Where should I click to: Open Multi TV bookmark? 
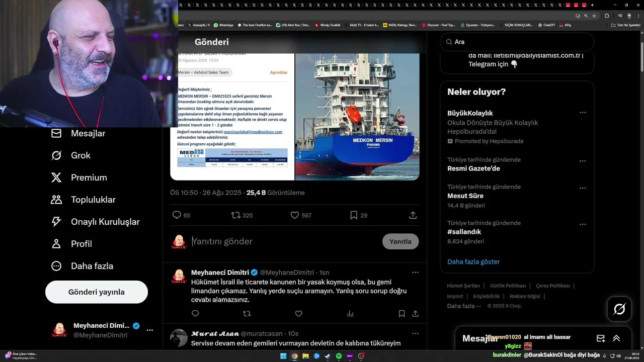(x=361, y=25)
